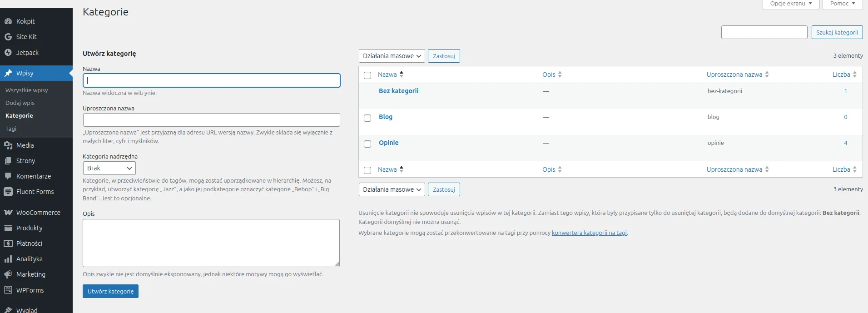Click sort arrows beside bottom Nazwa header

(x=402, y=169)
